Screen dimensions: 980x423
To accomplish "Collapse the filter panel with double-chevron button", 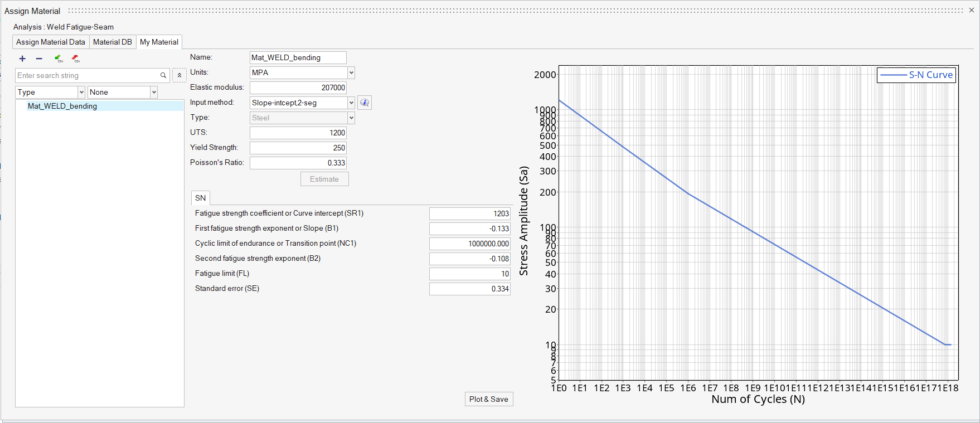I will click(x=179, y=75).
